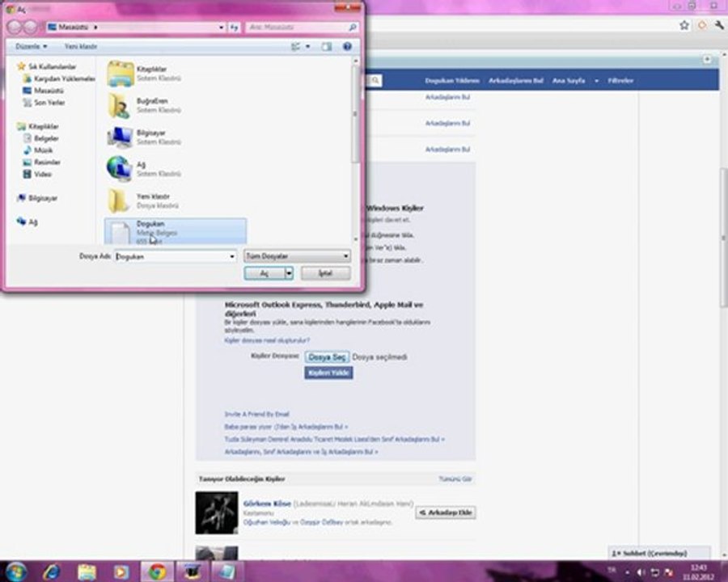Select the BuğraEren user folder icon
The height and width of the screenshot is (582, 728).
pyautogui.click(x=120, y=105)
